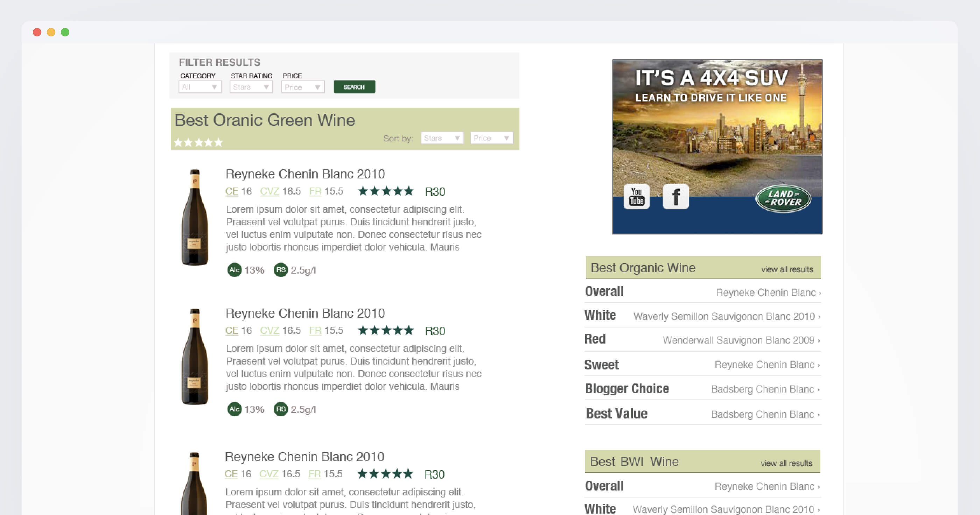Open the Facebook icon in Land Rover ad
Image resolution: width=980 pixels, height=515 pixels.
coord(675,197)
